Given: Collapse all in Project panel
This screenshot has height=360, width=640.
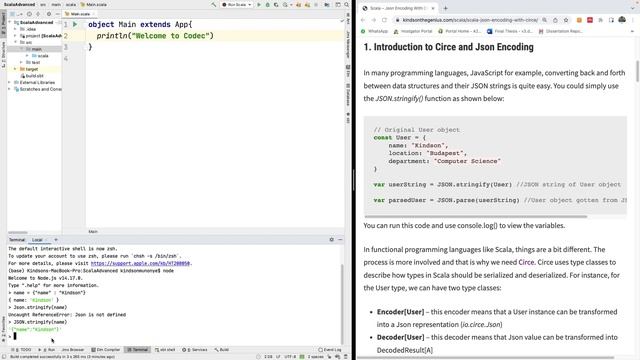Looking at the screenshot, I should (39, 14).
